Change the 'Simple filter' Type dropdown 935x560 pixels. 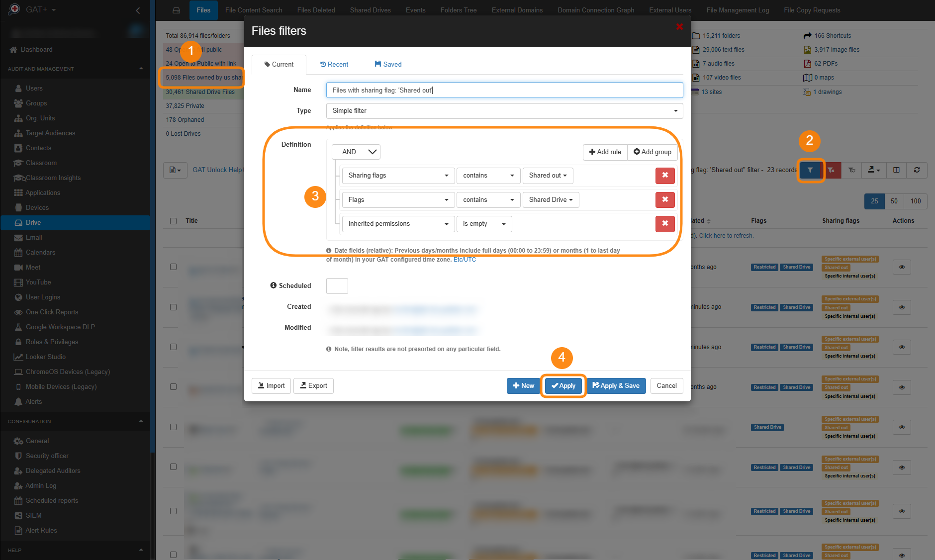click(x=504, y=110)
